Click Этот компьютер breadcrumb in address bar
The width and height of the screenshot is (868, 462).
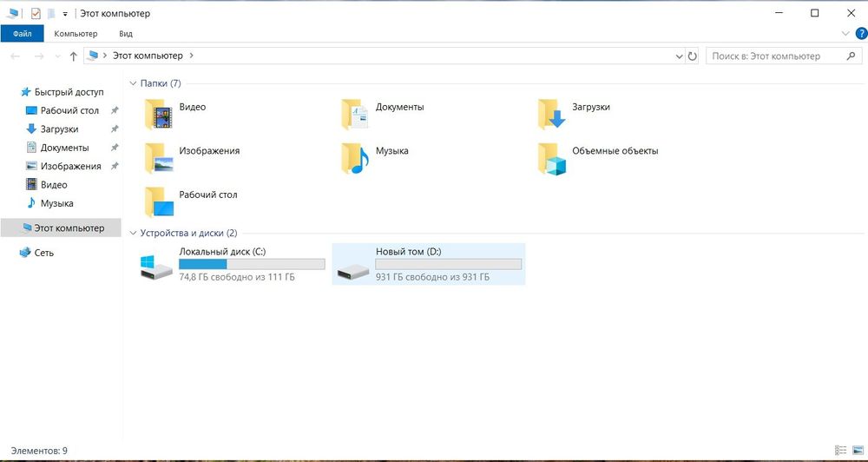tap(148, 56)
